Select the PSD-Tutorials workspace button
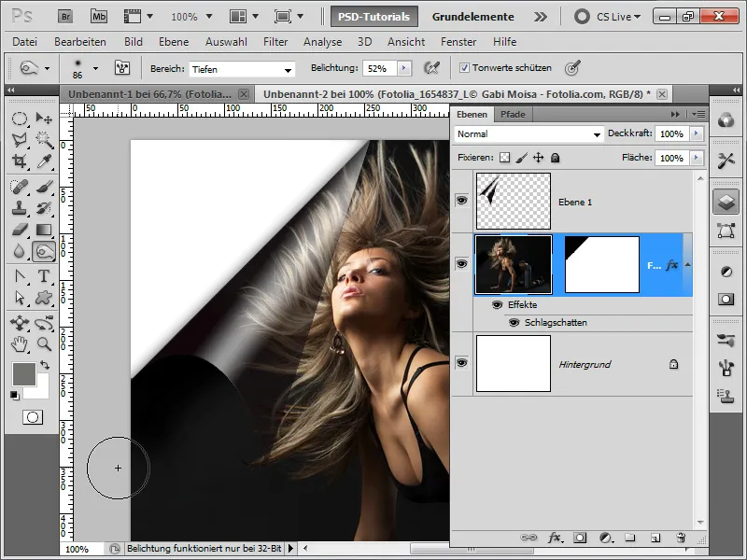The height and width of the screenshot is (560, 747). [x=374, y=17]
